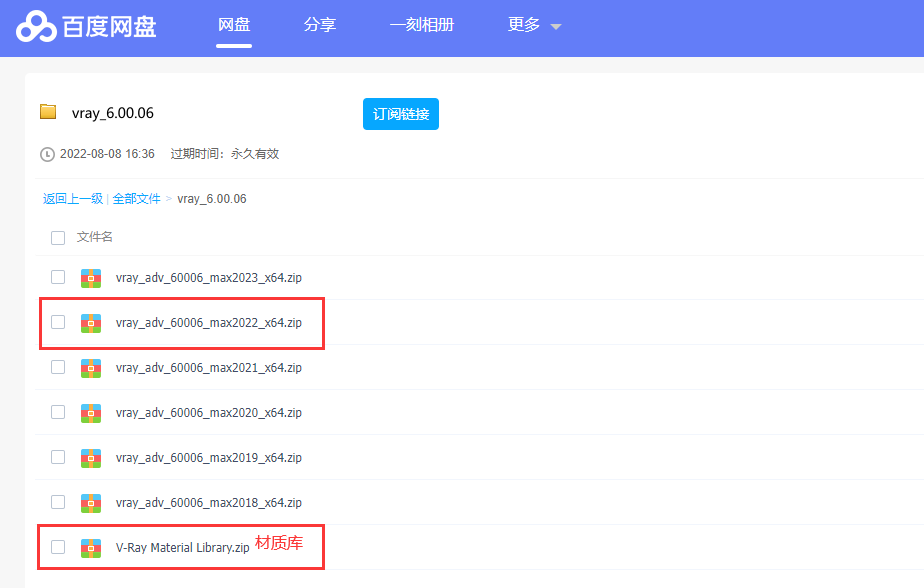Click the 订阅链接 button
This screenshot has width=924, height=588.
tap(400, 114)
